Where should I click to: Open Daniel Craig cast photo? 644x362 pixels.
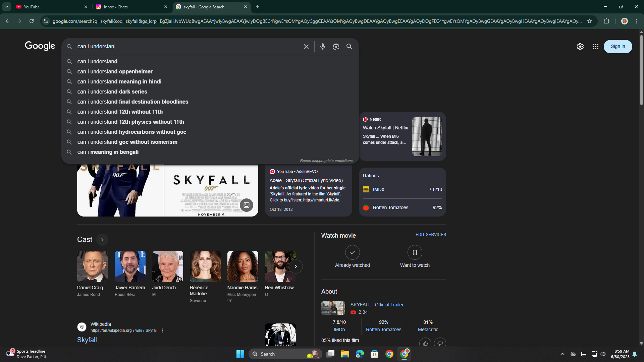[x=92, y=266]
